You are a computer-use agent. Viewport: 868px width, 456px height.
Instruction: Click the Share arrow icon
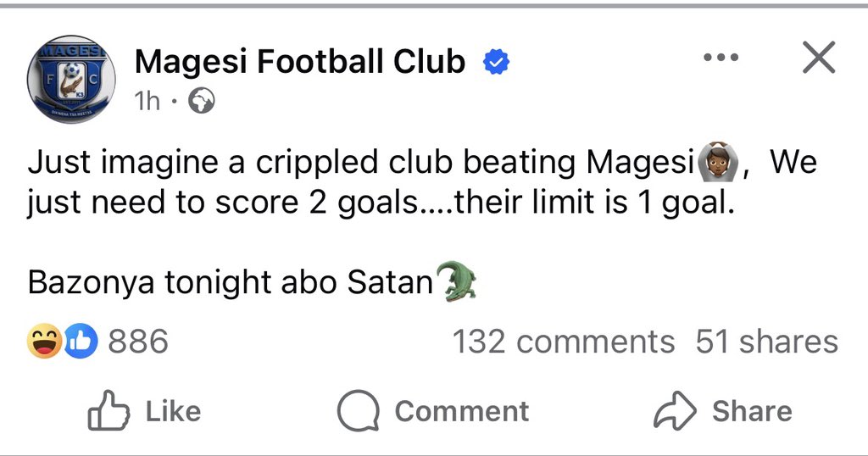point(675,410)
